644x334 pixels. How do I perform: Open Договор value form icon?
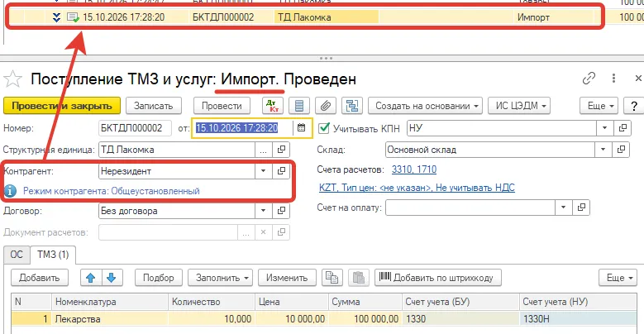[281, 211]
